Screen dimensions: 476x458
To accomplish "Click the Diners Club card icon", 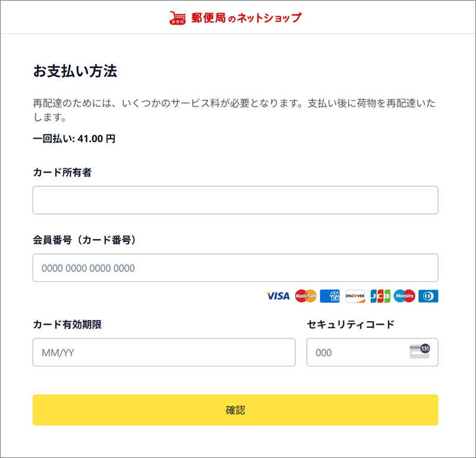I will pos(428,296).
